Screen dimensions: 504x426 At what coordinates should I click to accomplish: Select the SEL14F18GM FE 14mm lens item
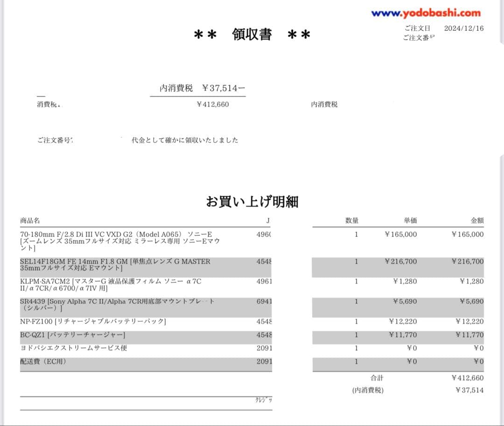click(115, 265)
